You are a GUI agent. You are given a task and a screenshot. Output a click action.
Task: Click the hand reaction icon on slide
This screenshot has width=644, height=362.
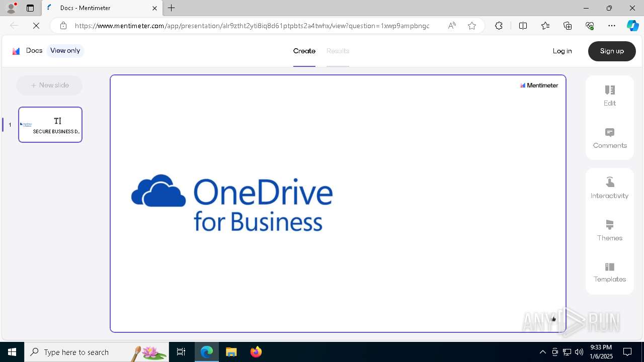tap(554, 319)
